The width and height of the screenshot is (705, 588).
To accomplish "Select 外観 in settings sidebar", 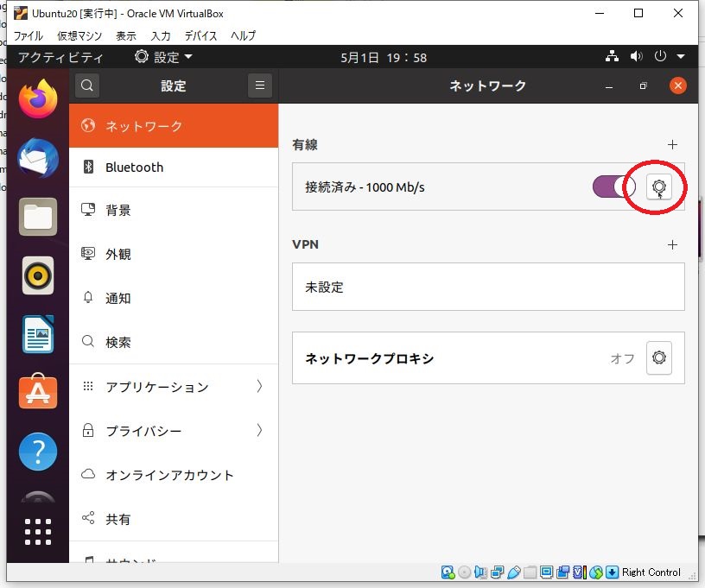I will click(x=174, y=254).
